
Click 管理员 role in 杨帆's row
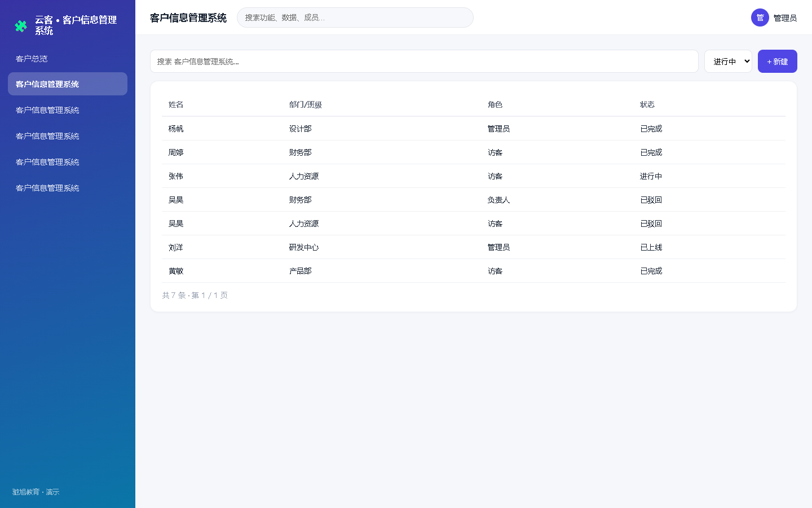click(498, 129)
